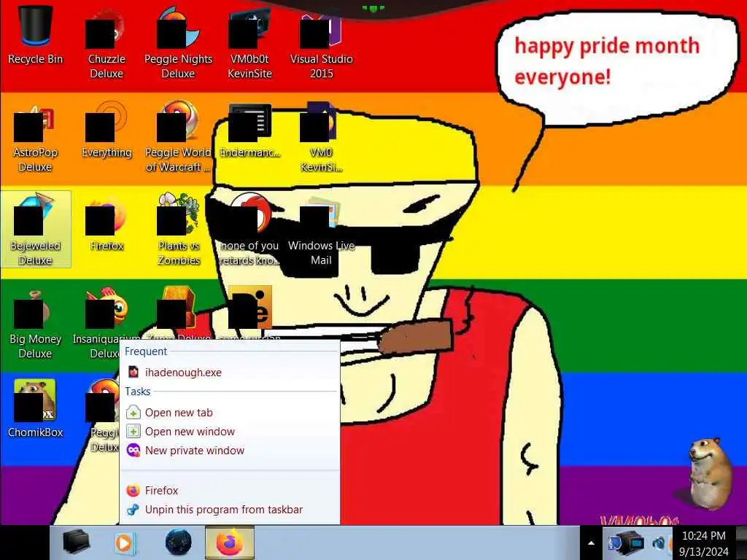The width and height of the screenshot is (747, 560).
Task: Click the Big Money Deluxe icon
Action: 35,324
